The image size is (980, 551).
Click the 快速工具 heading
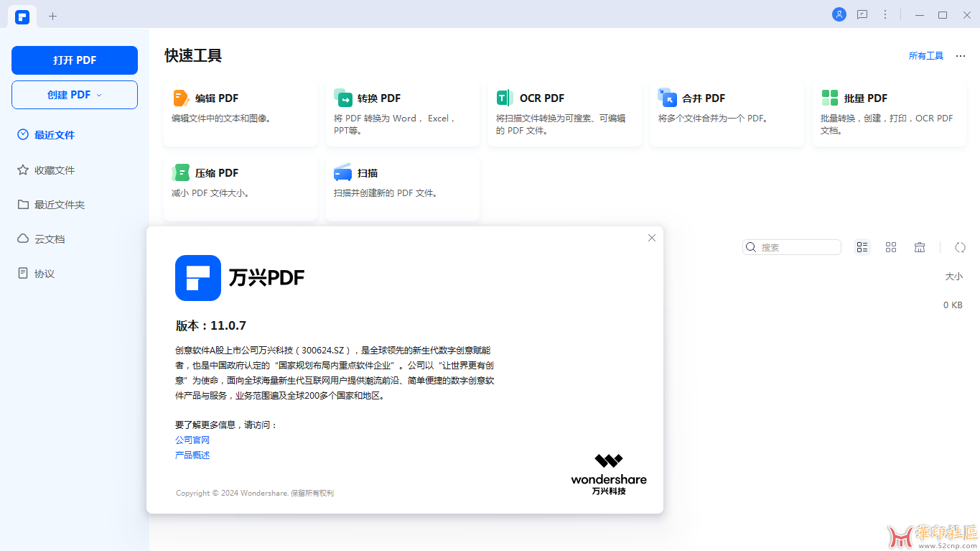pos(193,55)
